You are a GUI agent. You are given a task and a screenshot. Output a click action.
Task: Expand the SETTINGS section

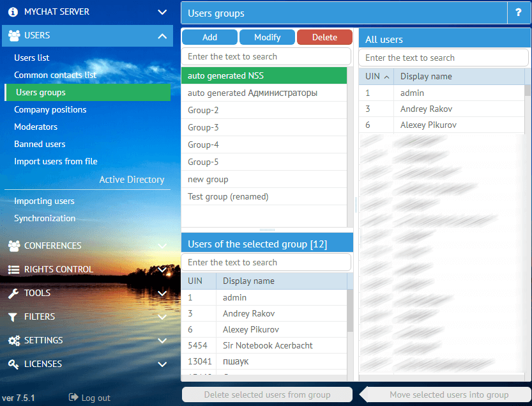click(x=162, y=340)
